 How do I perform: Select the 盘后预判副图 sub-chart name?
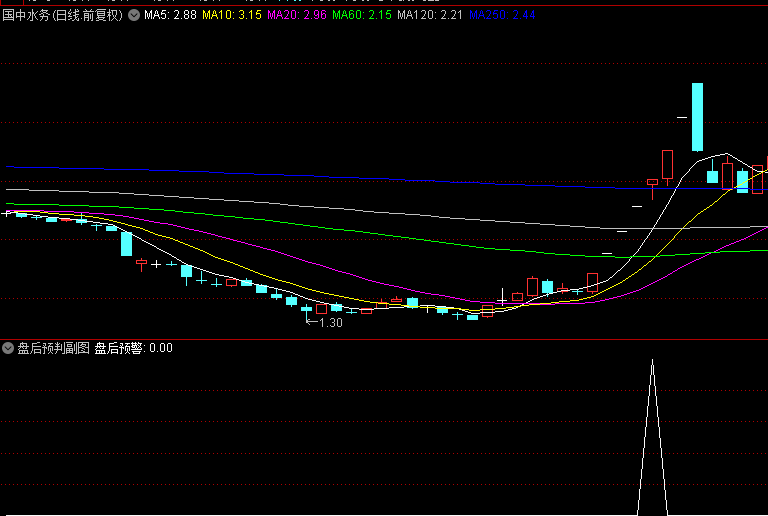pos(53,348)
